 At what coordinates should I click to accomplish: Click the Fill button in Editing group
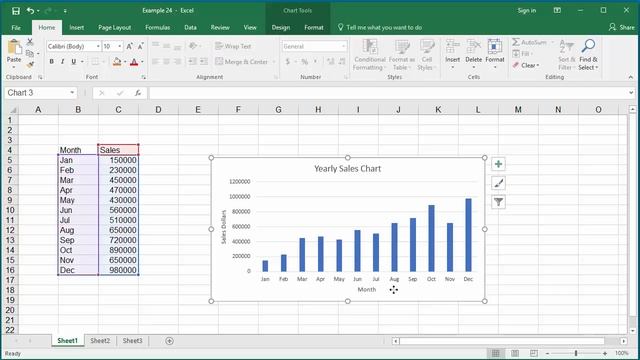click(x=522, y=53)
